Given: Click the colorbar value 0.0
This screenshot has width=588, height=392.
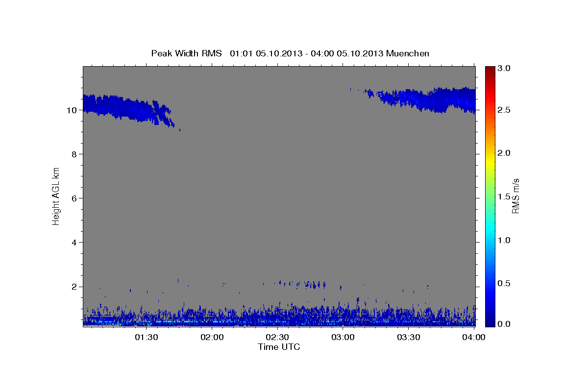Looking at the screenshot, I should coord(504,324).
